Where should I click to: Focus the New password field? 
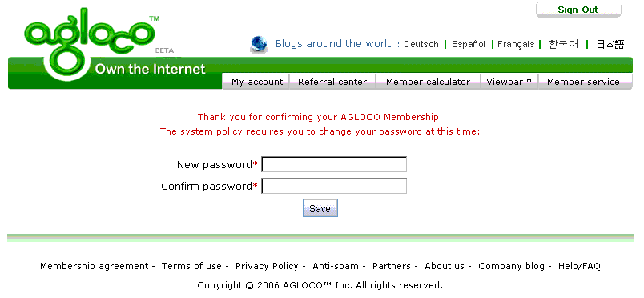[x=334, y=164]
